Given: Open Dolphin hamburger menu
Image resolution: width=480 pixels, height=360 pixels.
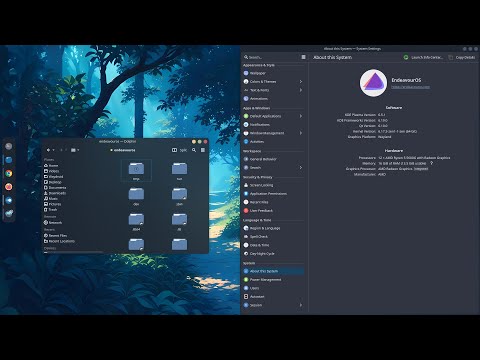Looking at the screenshot, I should coord(203,150).
